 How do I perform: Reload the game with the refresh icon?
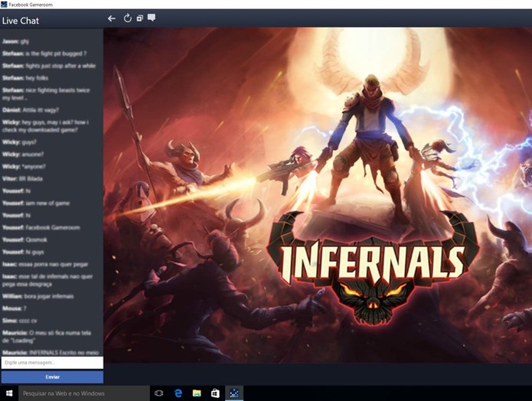127,18
